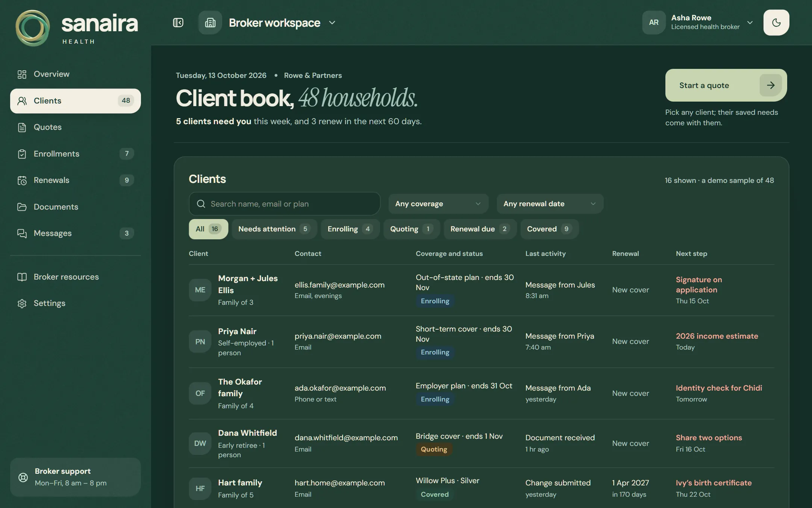Open Enrollments section
This screenshot has width=812, height=508.
(75, 154)
